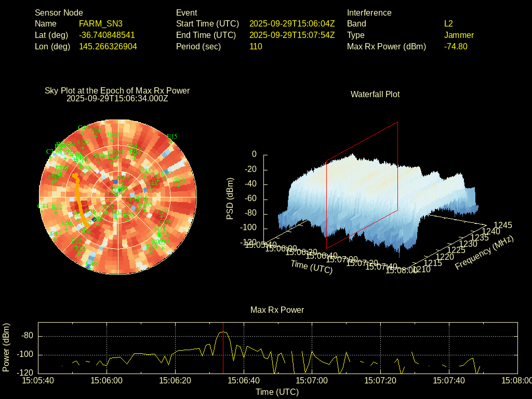532x399 pixels.
Task: Click the Jammer interference type value
Action: click(459, 35)
